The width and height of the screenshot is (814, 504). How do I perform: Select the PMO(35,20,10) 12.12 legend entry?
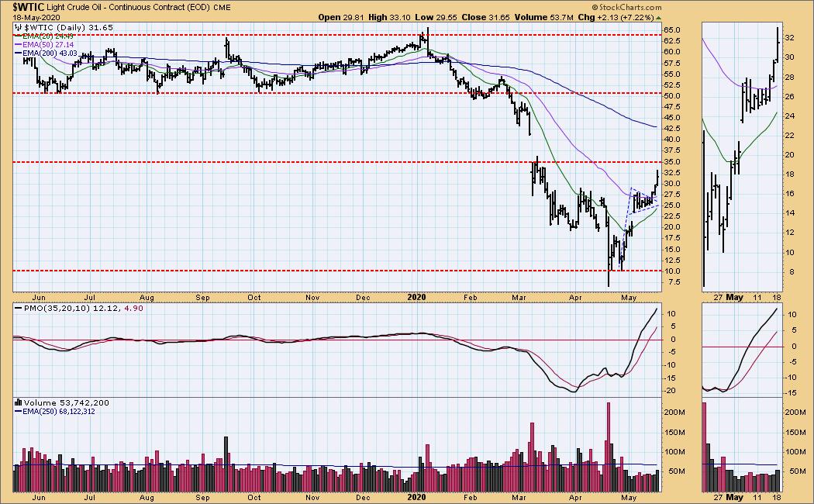72,309
